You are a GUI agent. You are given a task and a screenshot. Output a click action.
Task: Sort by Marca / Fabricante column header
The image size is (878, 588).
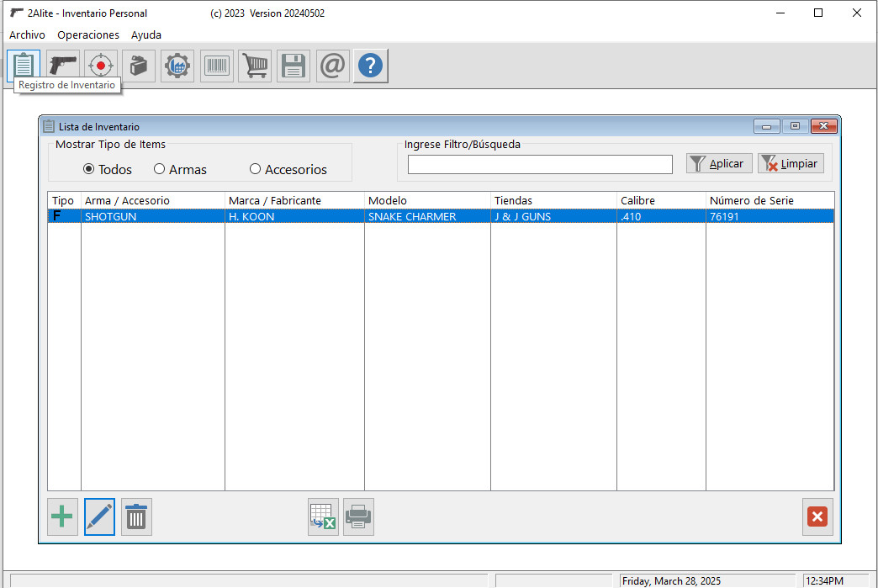click(294, 200)
